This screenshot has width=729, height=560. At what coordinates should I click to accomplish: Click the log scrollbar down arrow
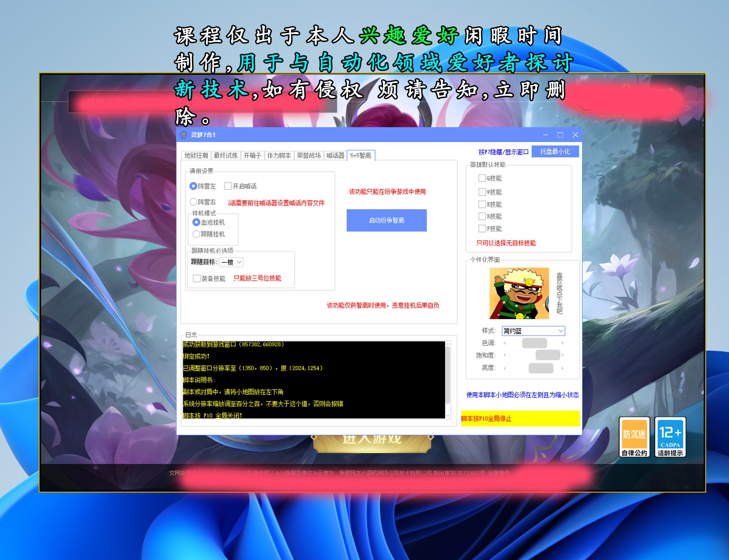click(448, 416)
